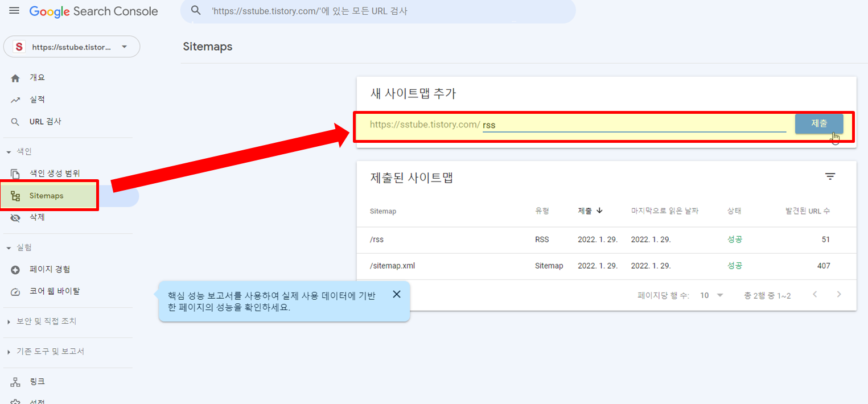Click the gauge icon beside 코어 웹 바이탈
Screen dimensions: 868x404
[15, 292]
